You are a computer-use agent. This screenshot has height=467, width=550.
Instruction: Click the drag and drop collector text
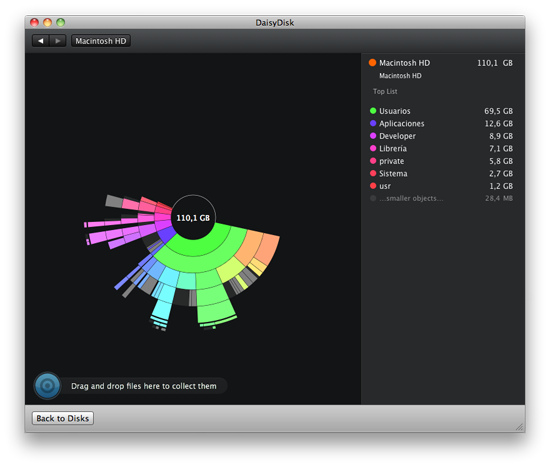tap(143, 386)
